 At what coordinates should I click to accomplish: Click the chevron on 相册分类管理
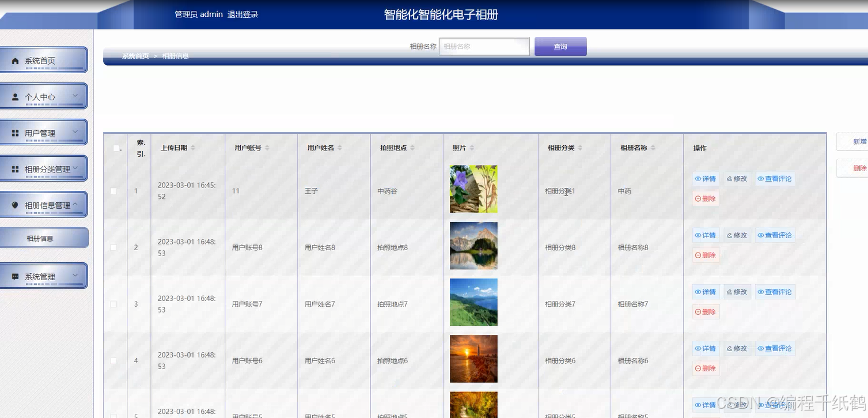(75, 168)
